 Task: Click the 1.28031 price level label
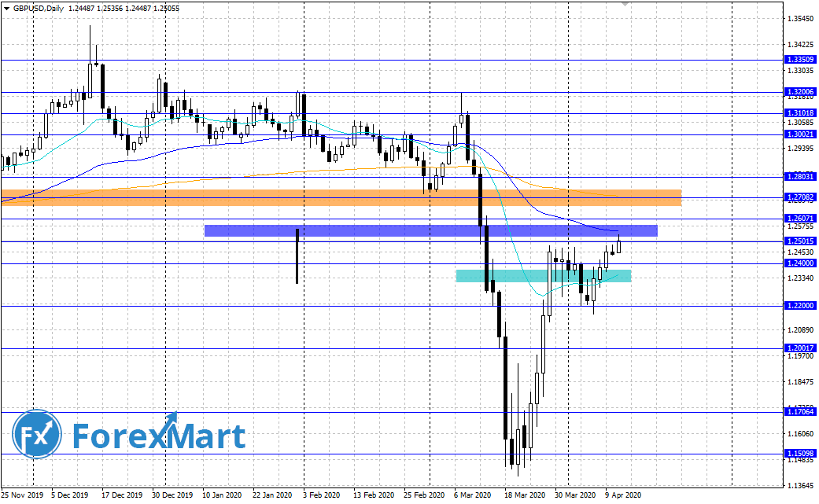point(800,176)
